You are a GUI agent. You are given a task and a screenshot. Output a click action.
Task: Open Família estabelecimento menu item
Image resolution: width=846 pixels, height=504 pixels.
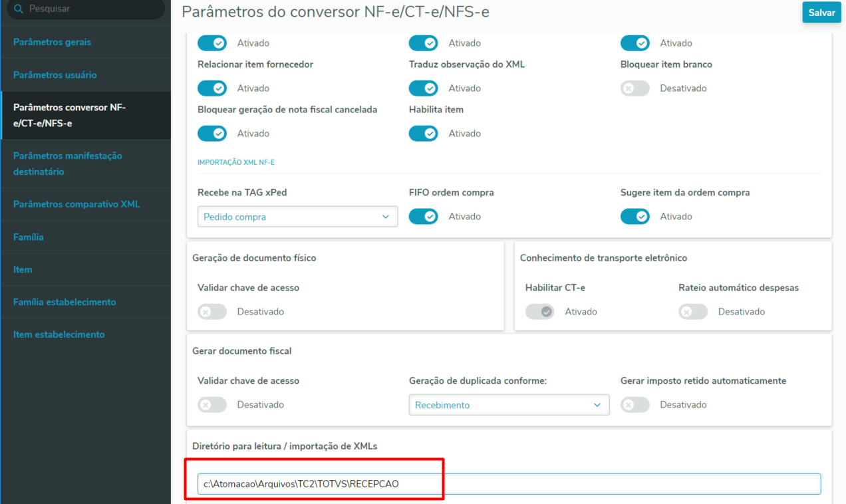tap(85, 302)
